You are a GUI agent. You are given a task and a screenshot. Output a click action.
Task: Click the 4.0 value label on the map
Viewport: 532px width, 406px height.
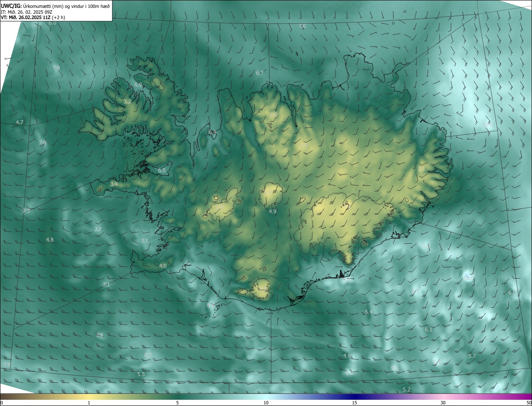(x=163, y=266)
